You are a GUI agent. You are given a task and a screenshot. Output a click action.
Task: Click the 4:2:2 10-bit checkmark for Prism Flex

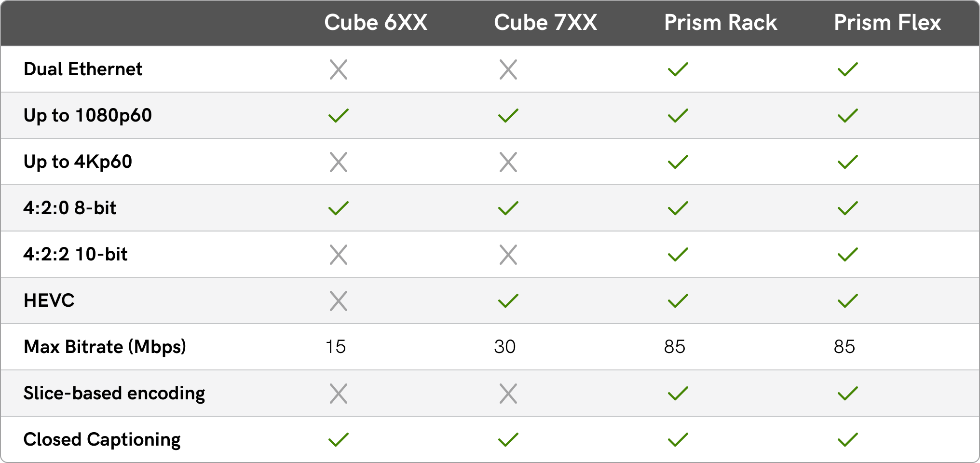[x=847, y=255]
